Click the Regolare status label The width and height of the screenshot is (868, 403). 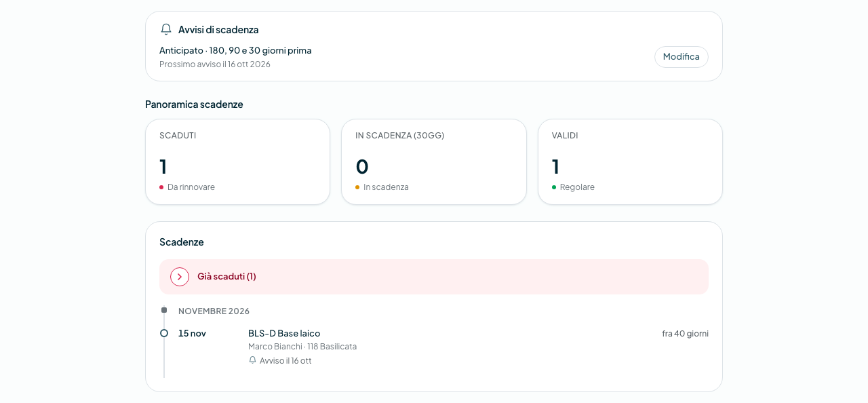[x=577, y=187]
